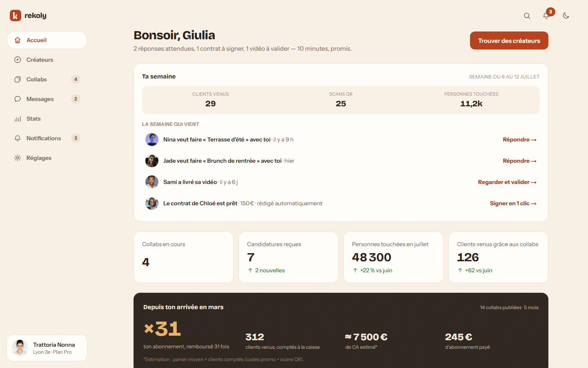Click the '+22 % vs juin' arrow icon

(355, 270)
